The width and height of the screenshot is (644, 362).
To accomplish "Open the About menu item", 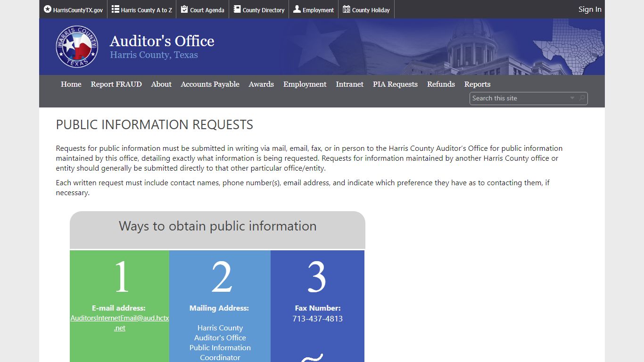I will (161, 84).
